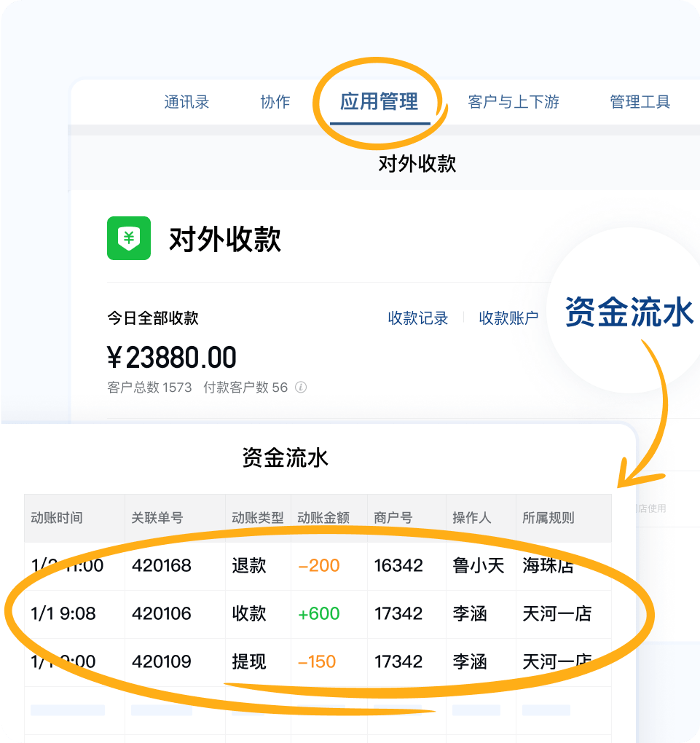Click the 动账金额 column header
Screen dimensions: 700x743
322,516
